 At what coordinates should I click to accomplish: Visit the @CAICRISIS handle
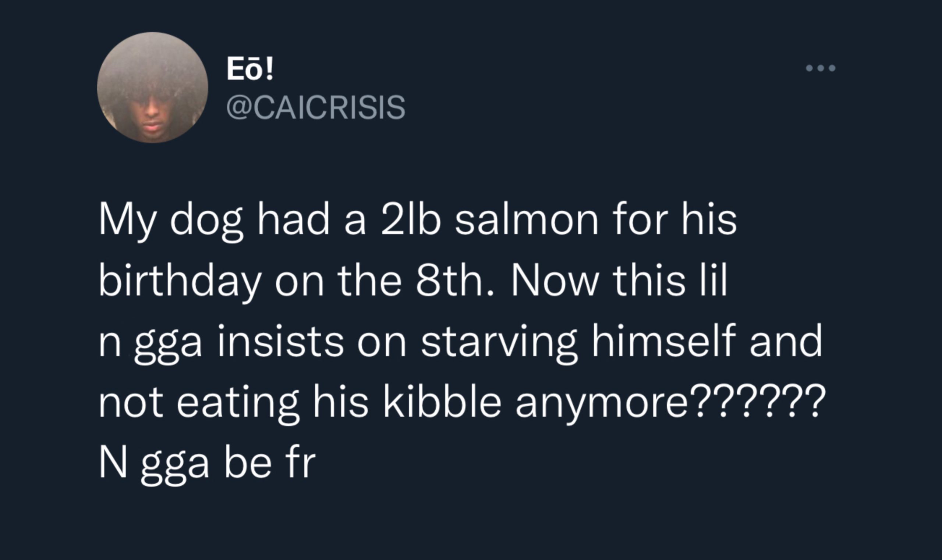[x=316, y=107]
